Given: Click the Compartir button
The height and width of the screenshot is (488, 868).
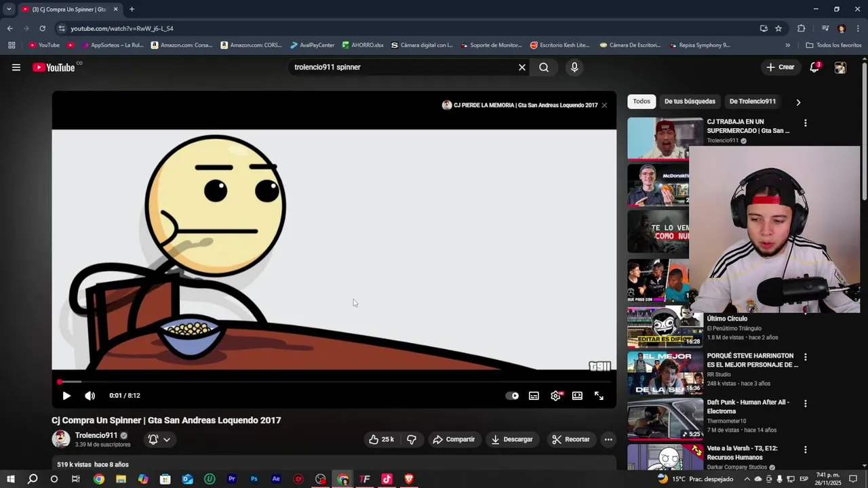Looking at the screenshot, I should 454,439.
